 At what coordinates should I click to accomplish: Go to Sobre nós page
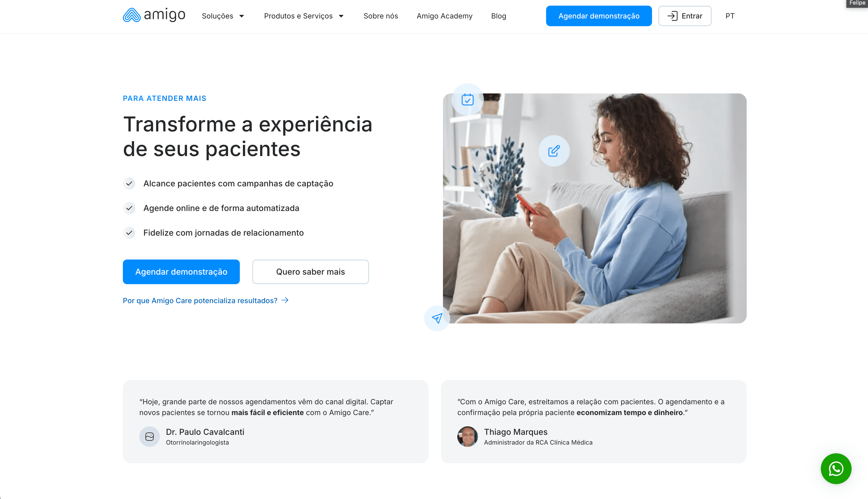click(380, 16)
